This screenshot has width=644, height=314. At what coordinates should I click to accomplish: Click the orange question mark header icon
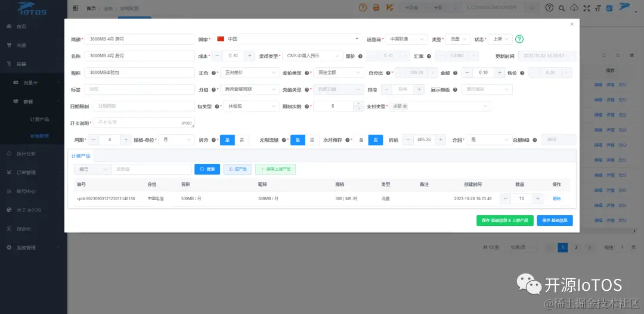click(x=363, y=8)
